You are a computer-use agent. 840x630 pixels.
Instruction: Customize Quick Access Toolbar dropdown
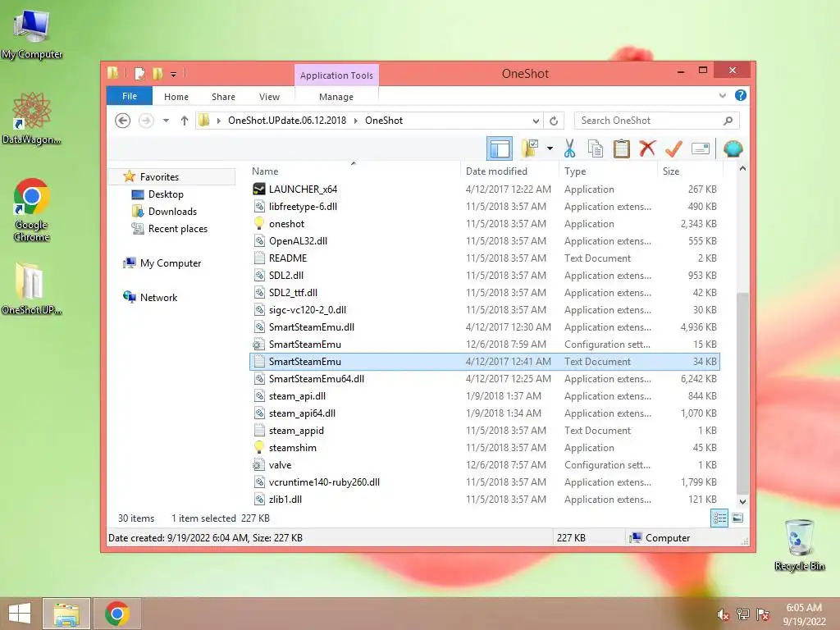click(174, 74)
